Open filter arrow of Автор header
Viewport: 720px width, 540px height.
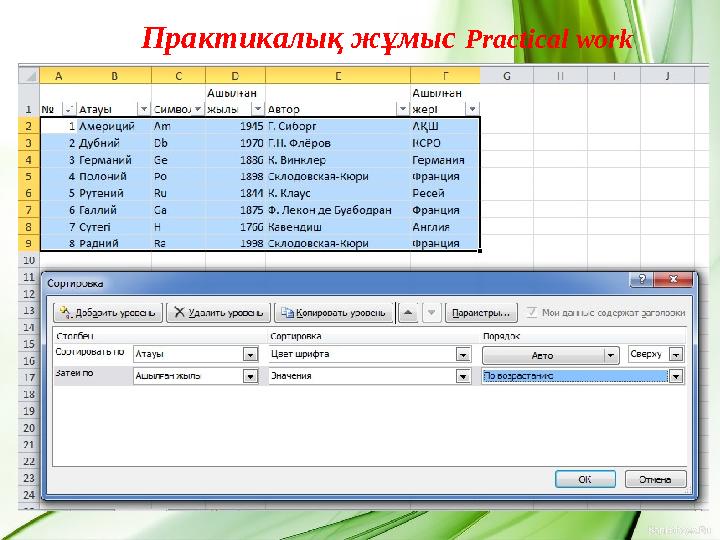(403, 109)
